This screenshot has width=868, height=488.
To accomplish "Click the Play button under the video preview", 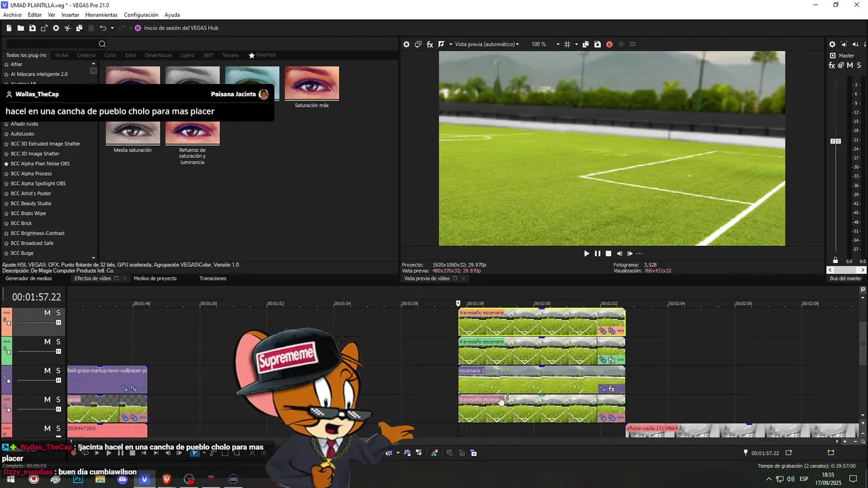I will pos(587,253).
